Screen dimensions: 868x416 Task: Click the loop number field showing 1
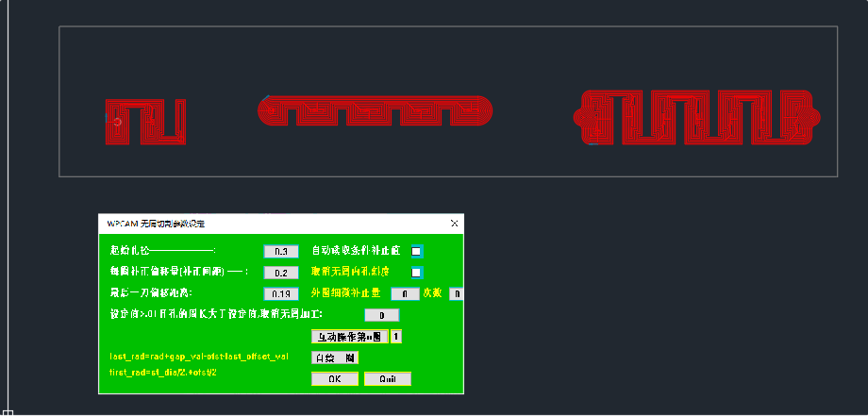tap(396, 337)
